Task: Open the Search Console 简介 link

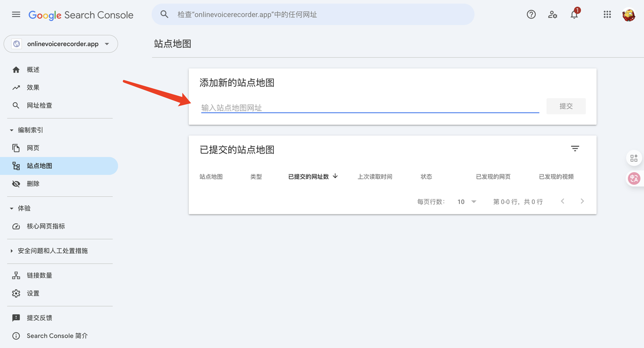Action: pos(57,336)
